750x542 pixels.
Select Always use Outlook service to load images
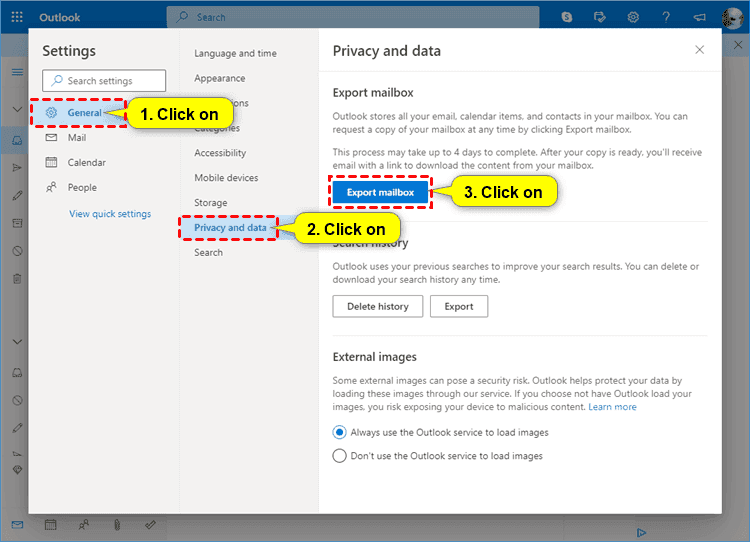tap(340, 433)
